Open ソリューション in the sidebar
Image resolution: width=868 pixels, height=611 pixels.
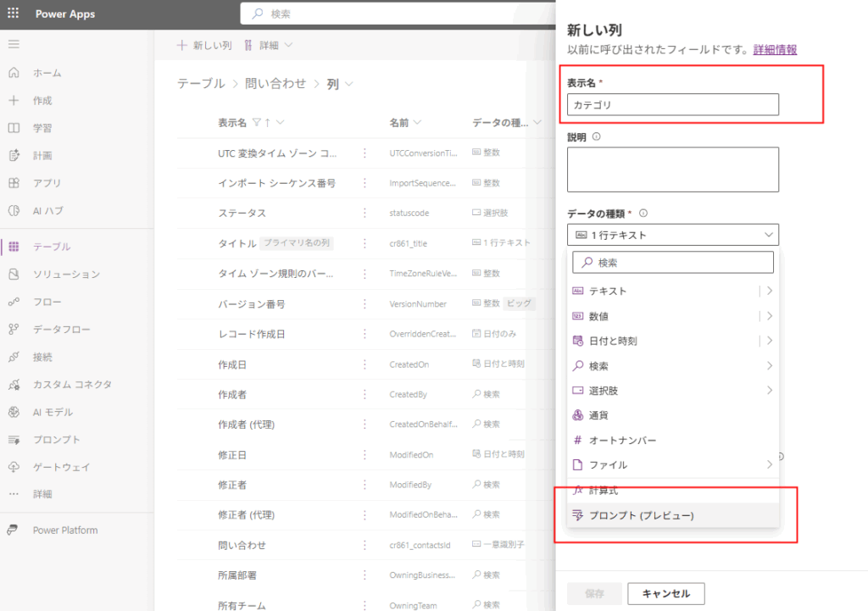pos(66,274)
